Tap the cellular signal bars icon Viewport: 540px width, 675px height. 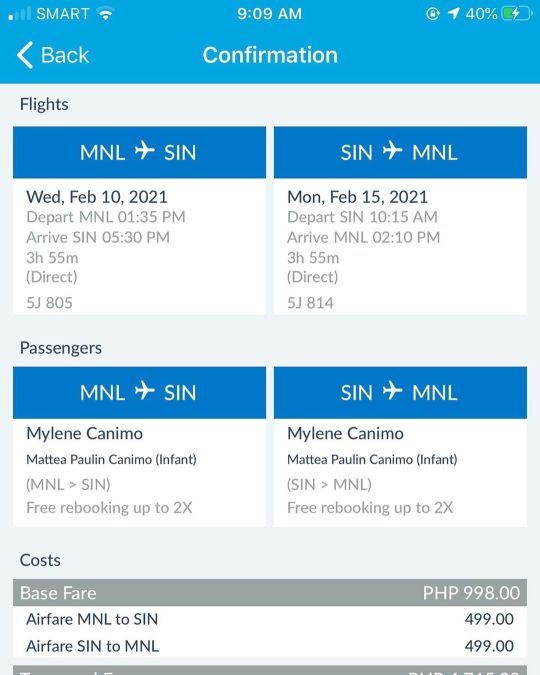20,14
